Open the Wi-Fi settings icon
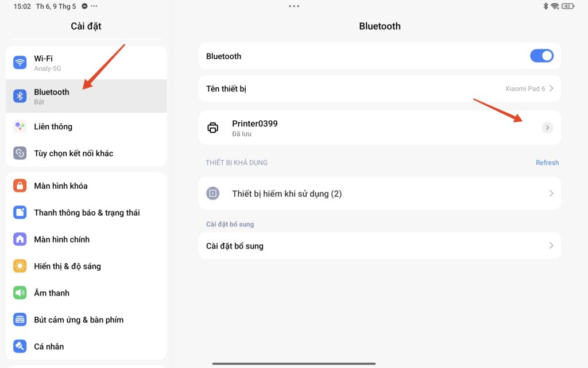Viewport: 588px width, 368px height. pos(20,62)
